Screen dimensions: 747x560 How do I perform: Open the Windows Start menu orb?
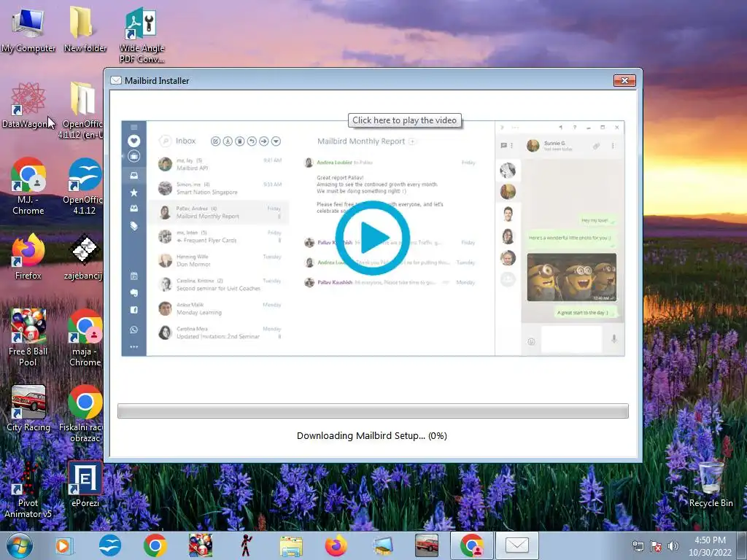(x=20, y=545)
